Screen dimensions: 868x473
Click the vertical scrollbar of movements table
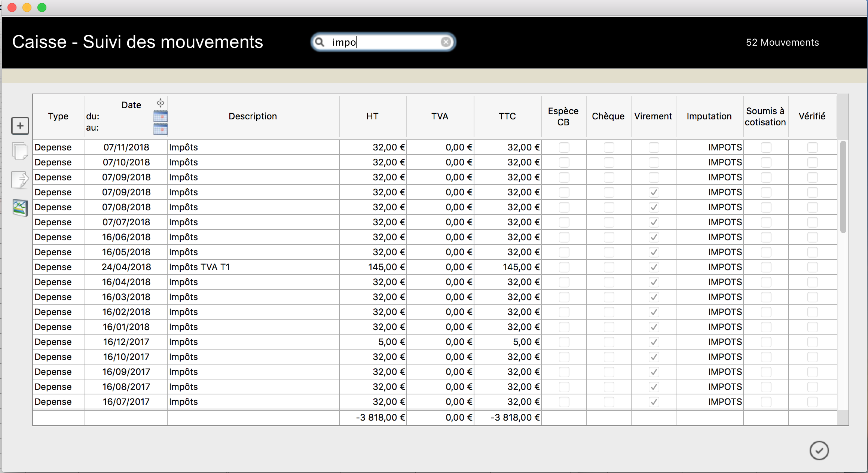coord(843,187)
